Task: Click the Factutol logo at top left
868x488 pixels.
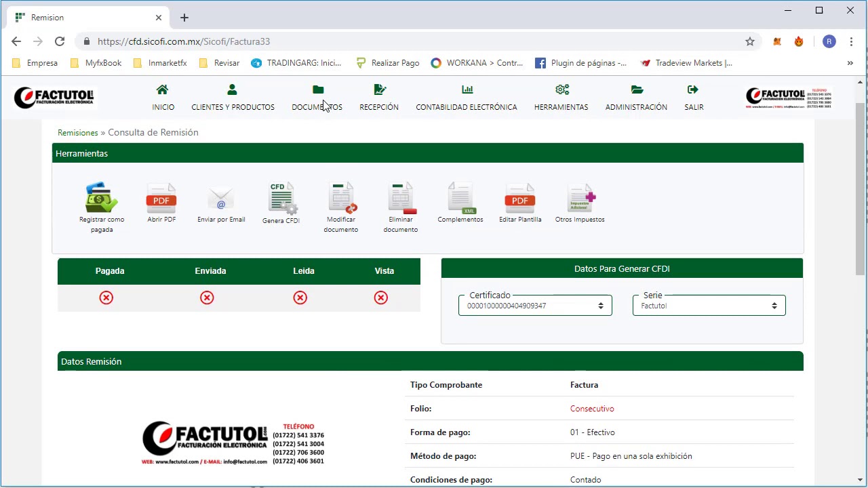Action: point(54,98)
